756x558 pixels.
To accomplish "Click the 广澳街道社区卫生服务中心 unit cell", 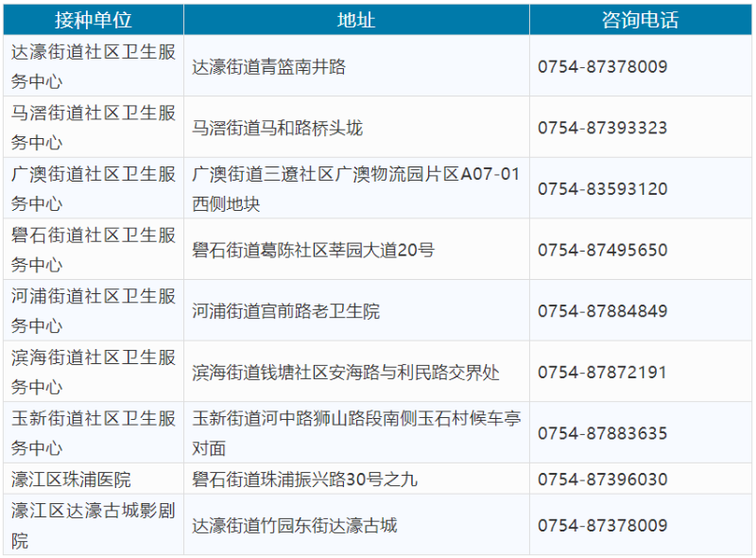I will 93,189.
